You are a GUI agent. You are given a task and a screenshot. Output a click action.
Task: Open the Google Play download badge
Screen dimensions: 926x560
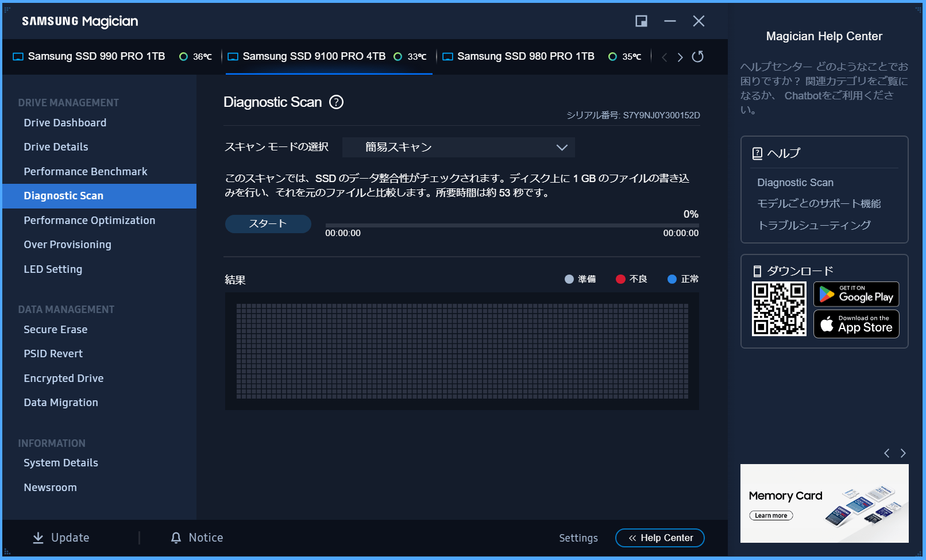pos(856,294)
